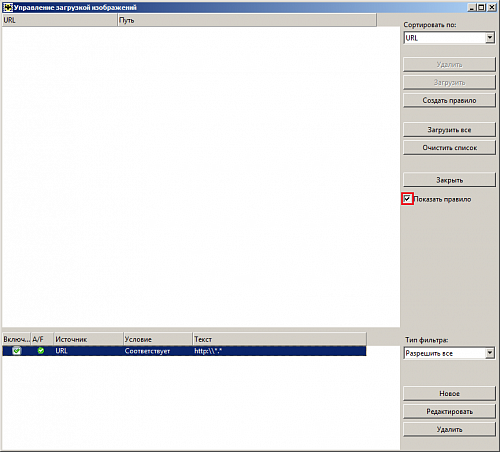Click the Создать правило button
Image resolution: width=500 pixels, height=452 pixels.
449,100
